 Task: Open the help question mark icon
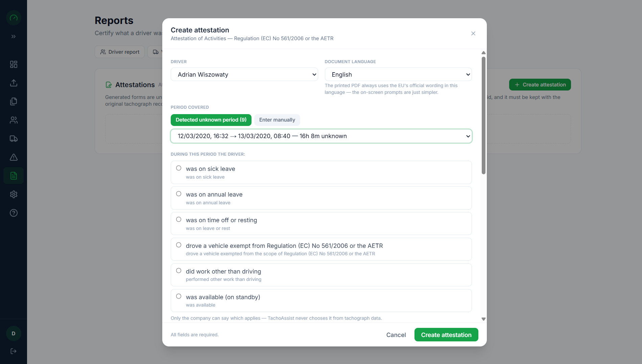pyautogui.click(x=14, y=213)
